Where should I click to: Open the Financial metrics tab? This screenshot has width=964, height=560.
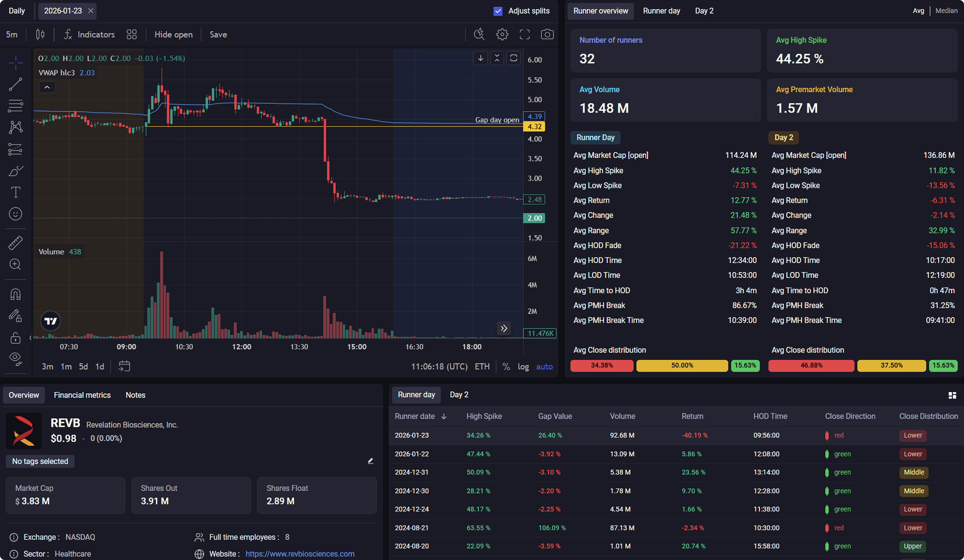[82, 395]
